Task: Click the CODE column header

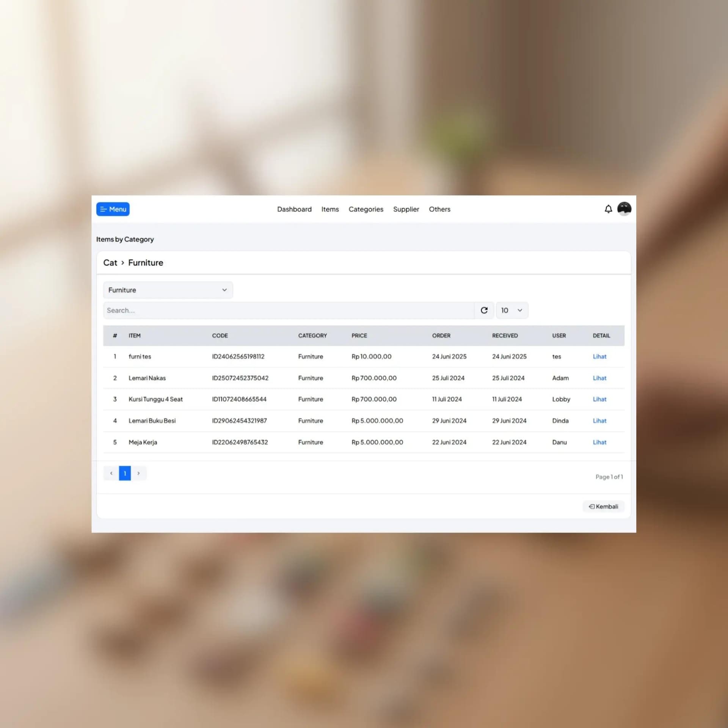Action: 220,336
